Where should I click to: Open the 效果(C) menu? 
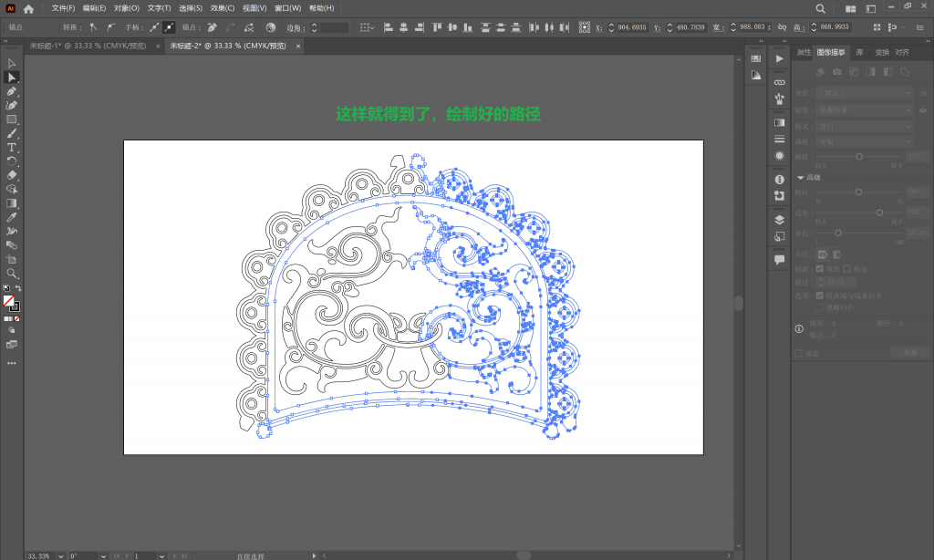tap(223, 8)
